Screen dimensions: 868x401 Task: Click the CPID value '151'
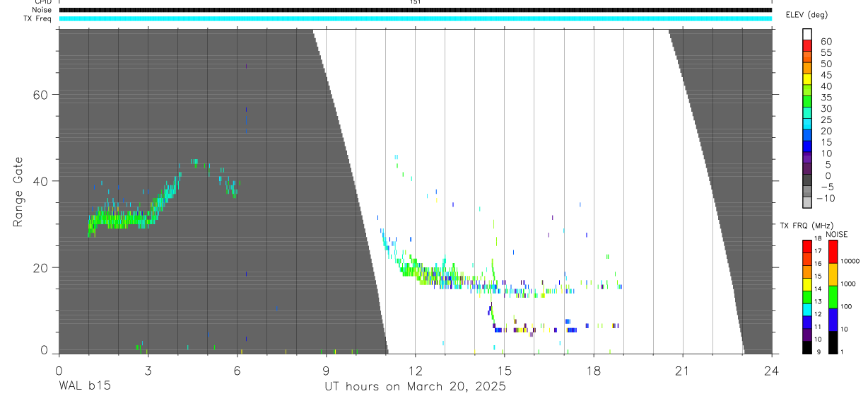415,2
